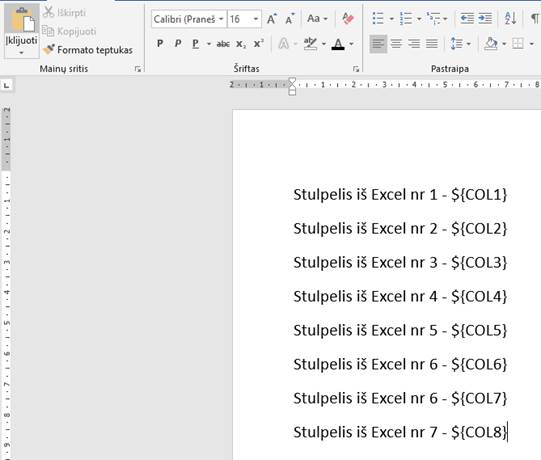
Task: Open the Calibri font name dropdown
Action: (221, 19)
